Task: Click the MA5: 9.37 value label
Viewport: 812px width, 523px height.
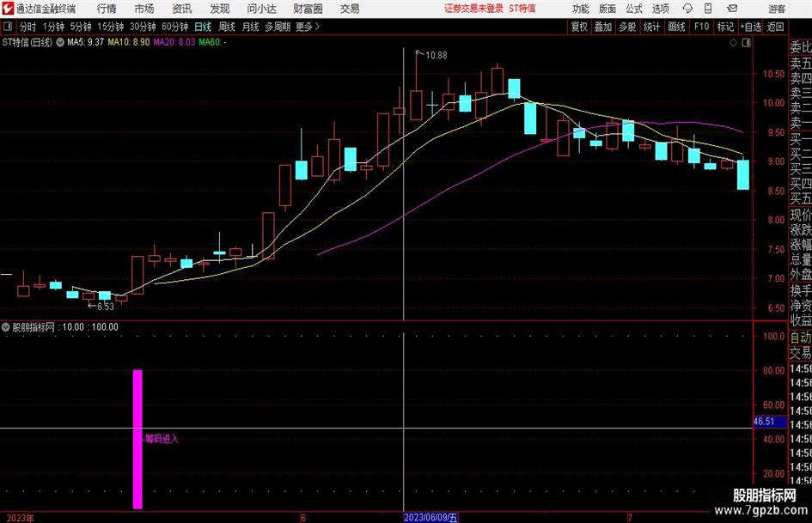Action: pos(85,42)
